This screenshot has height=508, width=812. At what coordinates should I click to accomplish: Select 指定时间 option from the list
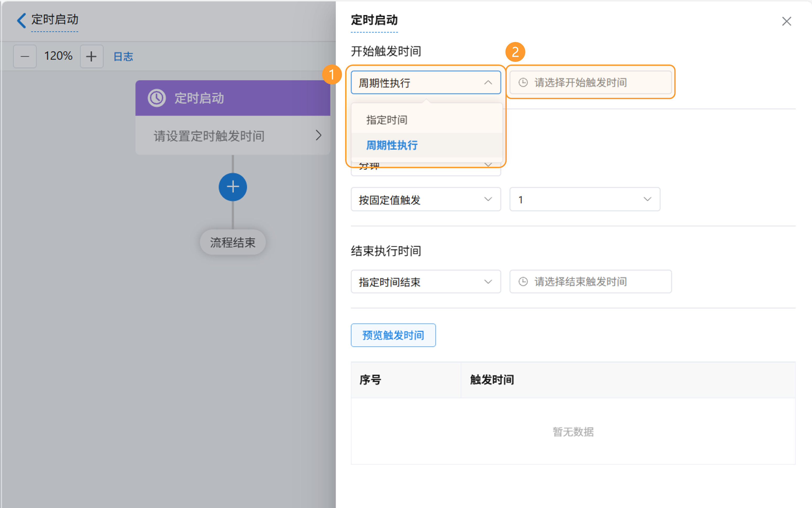387,120
